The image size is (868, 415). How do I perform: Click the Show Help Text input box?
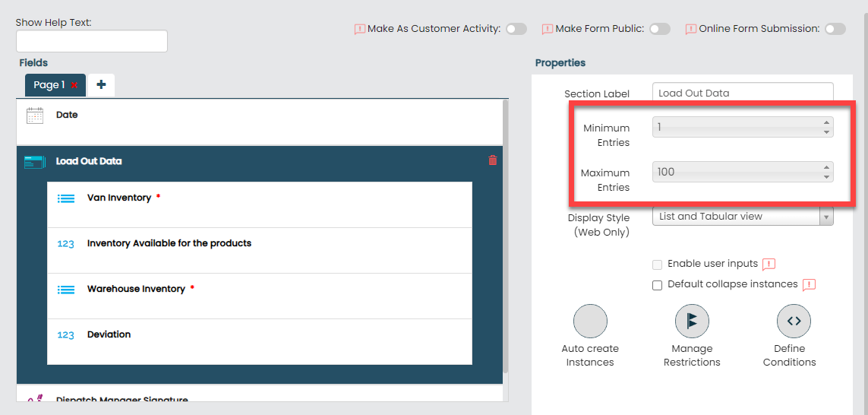click(91, 41)
